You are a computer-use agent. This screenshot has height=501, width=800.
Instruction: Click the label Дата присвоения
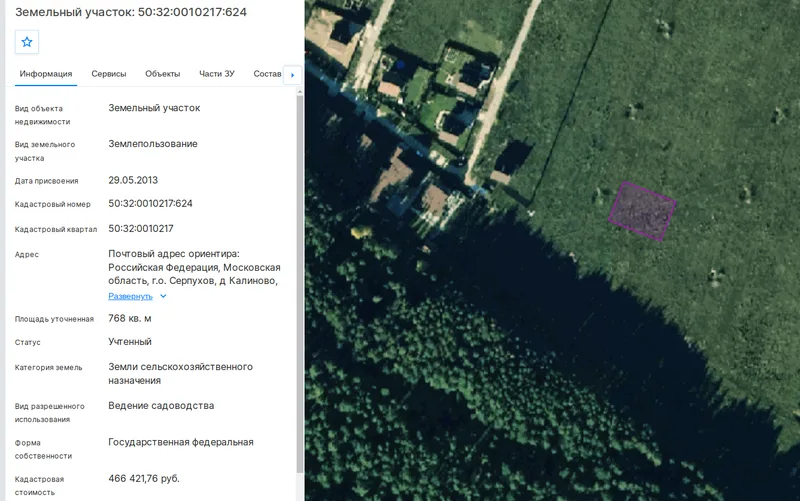point(46,181)
